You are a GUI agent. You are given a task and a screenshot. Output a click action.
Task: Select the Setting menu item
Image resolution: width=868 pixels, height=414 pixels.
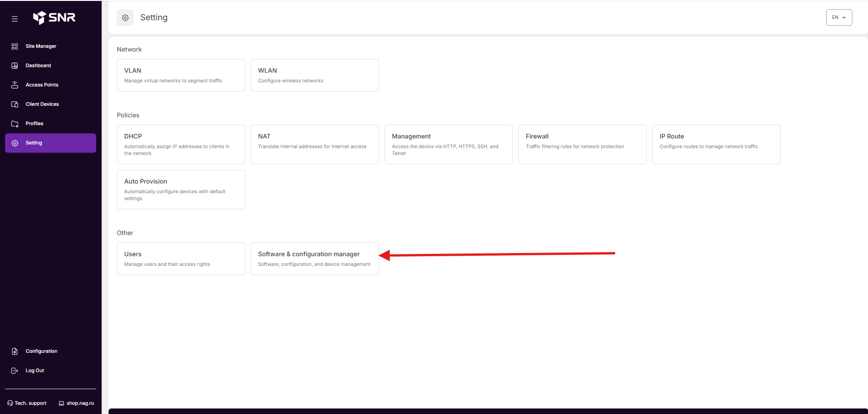pyautogui.click(x=51, y=143)
